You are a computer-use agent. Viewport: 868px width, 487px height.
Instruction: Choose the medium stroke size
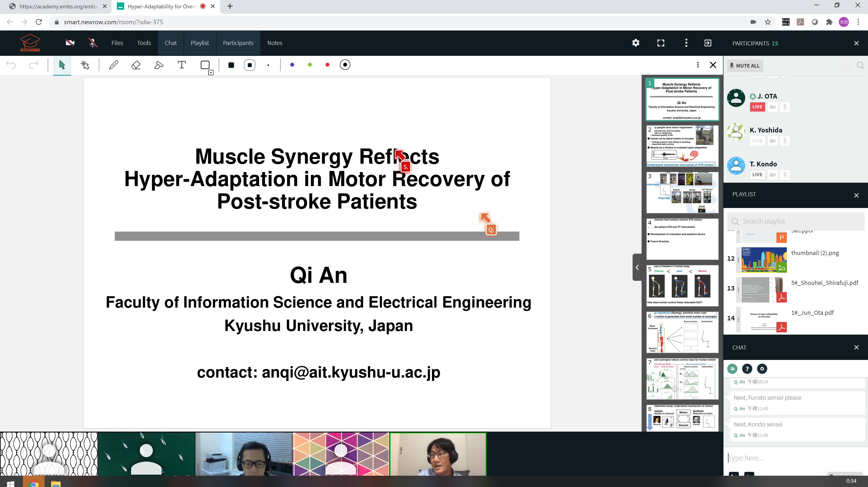pyautogui.click(x=250, y=65)
